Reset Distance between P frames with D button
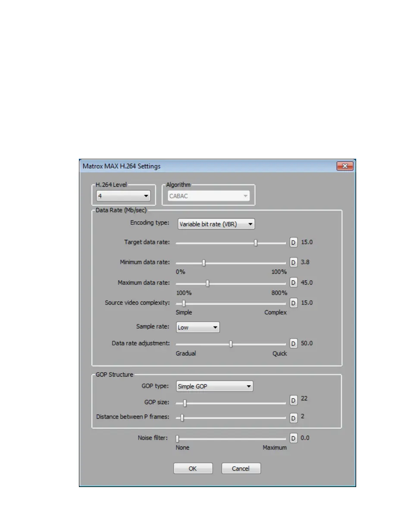 [x=293, y=418]
